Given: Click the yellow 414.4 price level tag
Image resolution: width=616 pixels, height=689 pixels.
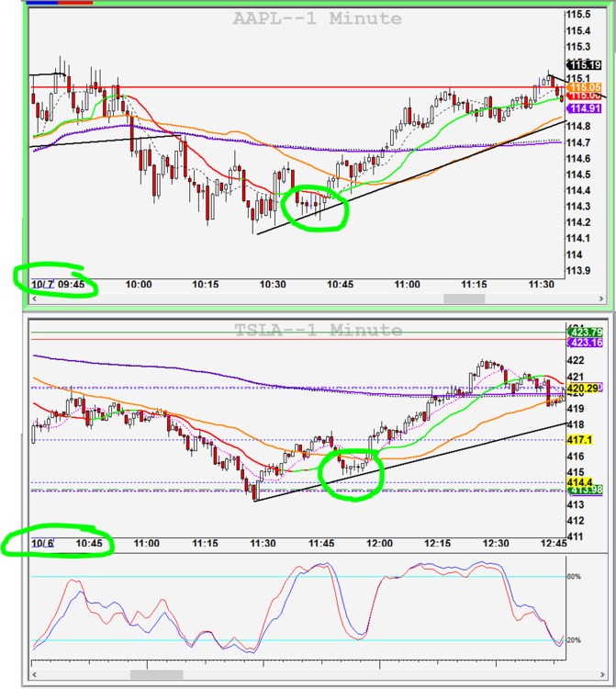Looking at the screenshot, I should [582, 481].
